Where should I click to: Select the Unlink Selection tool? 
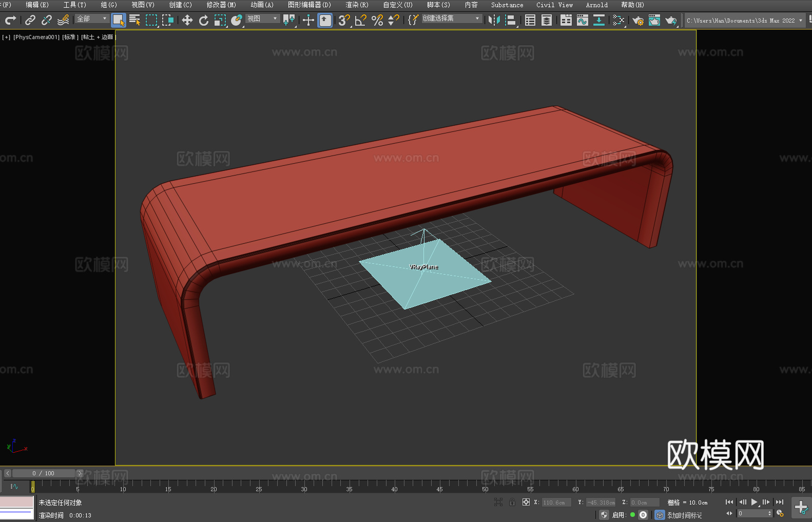[x=47, y=20]
